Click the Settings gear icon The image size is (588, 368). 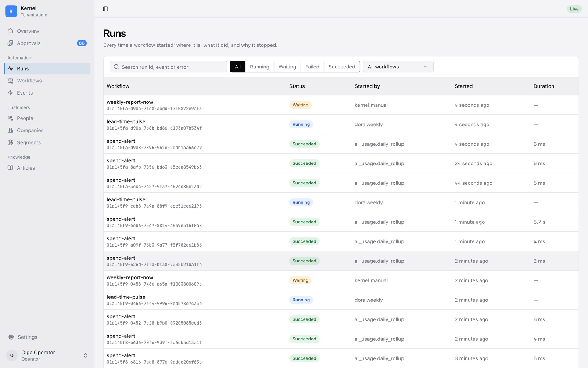[x=11, y=337]
